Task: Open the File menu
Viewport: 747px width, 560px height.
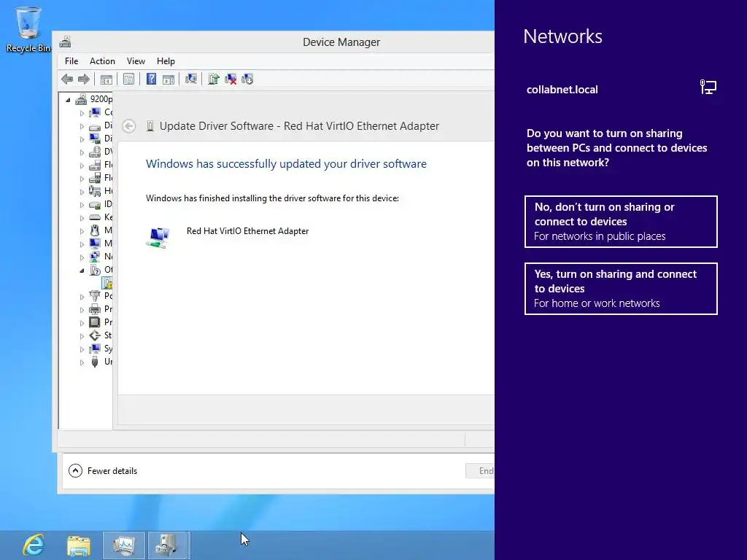Action: pos(71,61)
